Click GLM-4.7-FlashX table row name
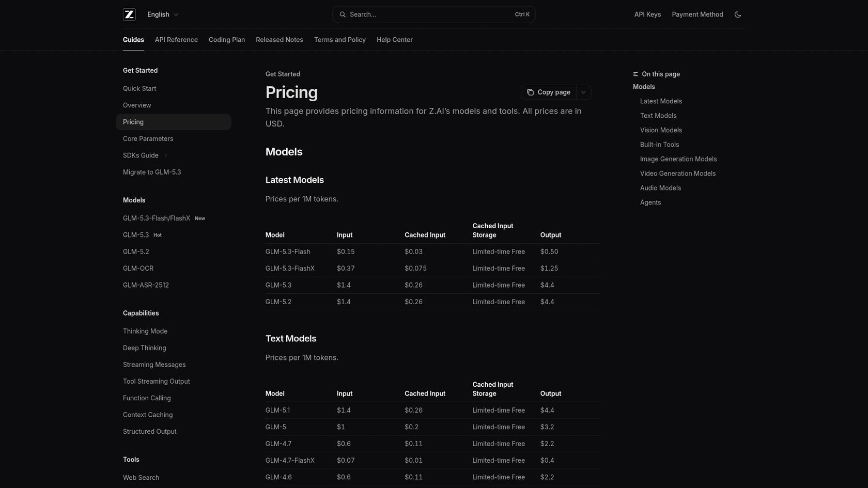This screenshot has height=488, width=868. 290,461
